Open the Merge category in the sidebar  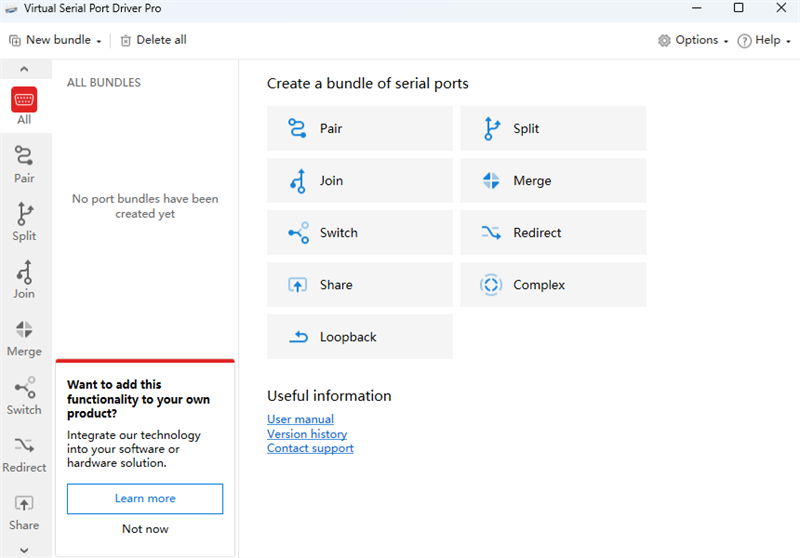pyautogui.click(x=24, y=338)
